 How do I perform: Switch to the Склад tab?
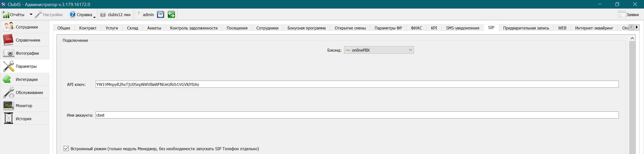[x=133, y=28]
